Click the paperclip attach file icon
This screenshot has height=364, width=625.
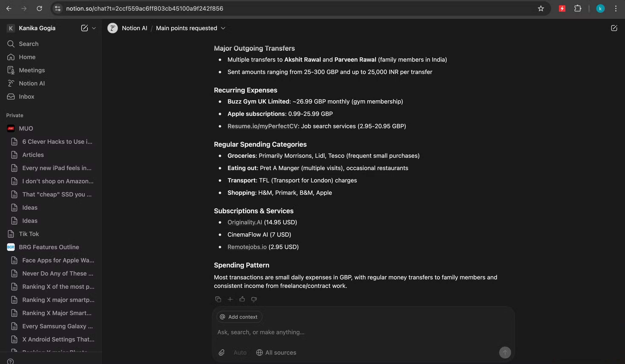[x=221, y=352]
